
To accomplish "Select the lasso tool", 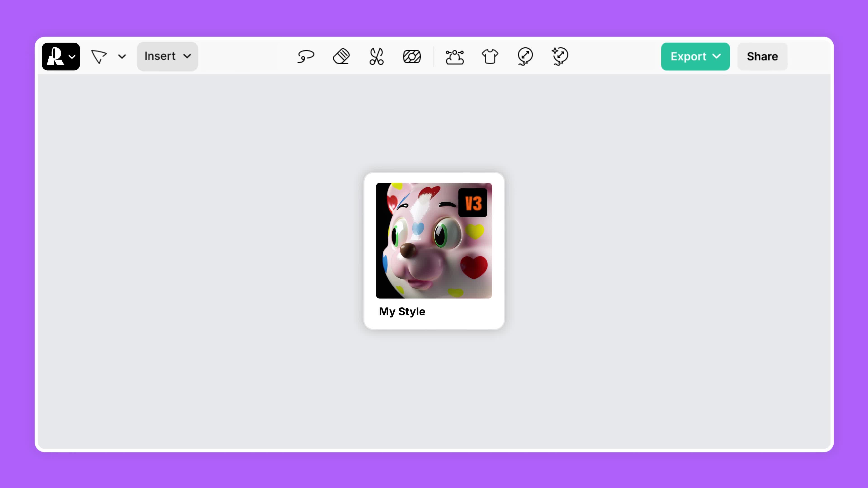I will pyautogui.click(x=306, y=56).
